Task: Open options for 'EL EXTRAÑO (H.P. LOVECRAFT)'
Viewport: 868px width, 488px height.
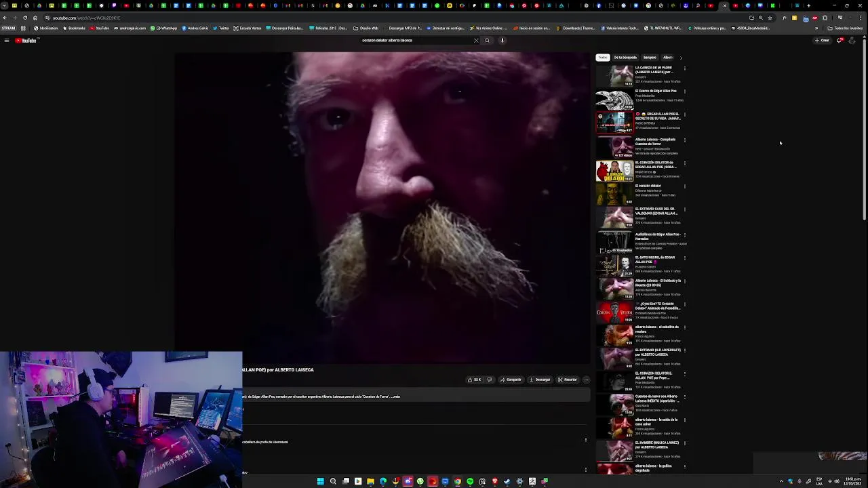Action: (x=684, y=351)
